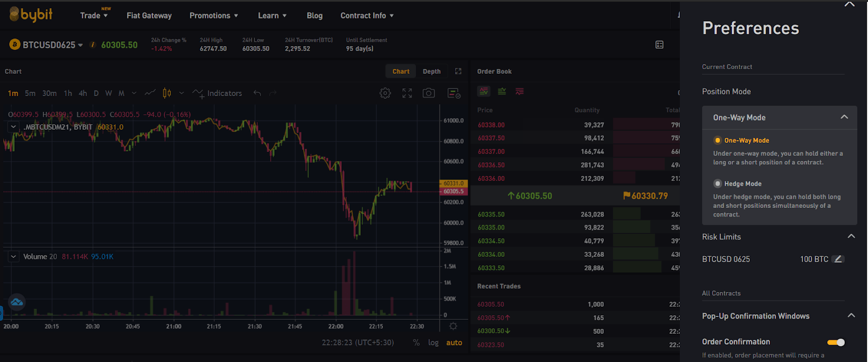
Task: Show sell orders only in order book
Action: [520, 91]
